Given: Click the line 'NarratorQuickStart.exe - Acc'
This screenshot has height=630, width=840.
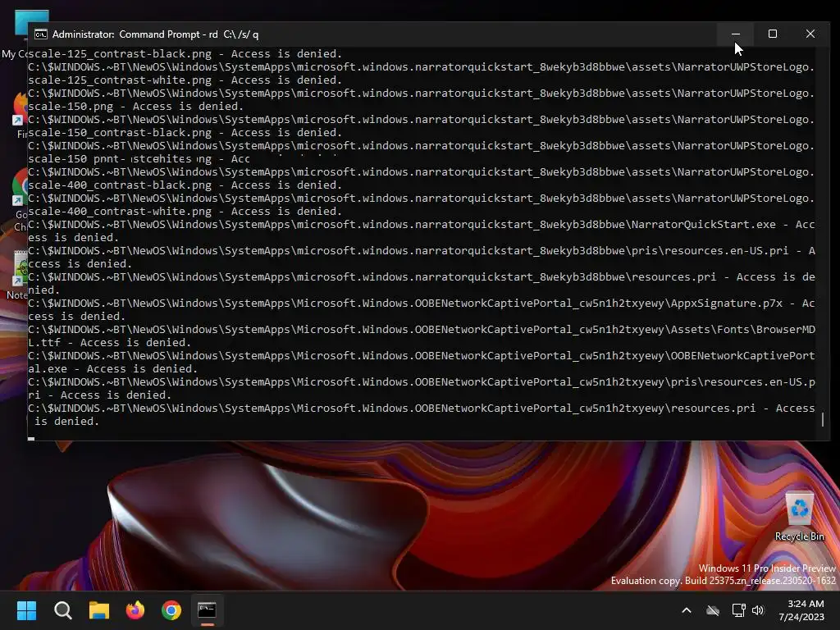Looking at the screenshot, I should (x=421, y=225).
